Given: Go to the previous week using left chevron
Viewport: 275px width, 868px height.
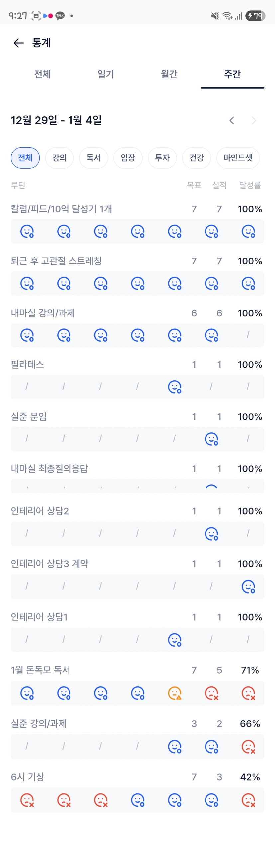Looking at the screenshot, I should point(231,120).
